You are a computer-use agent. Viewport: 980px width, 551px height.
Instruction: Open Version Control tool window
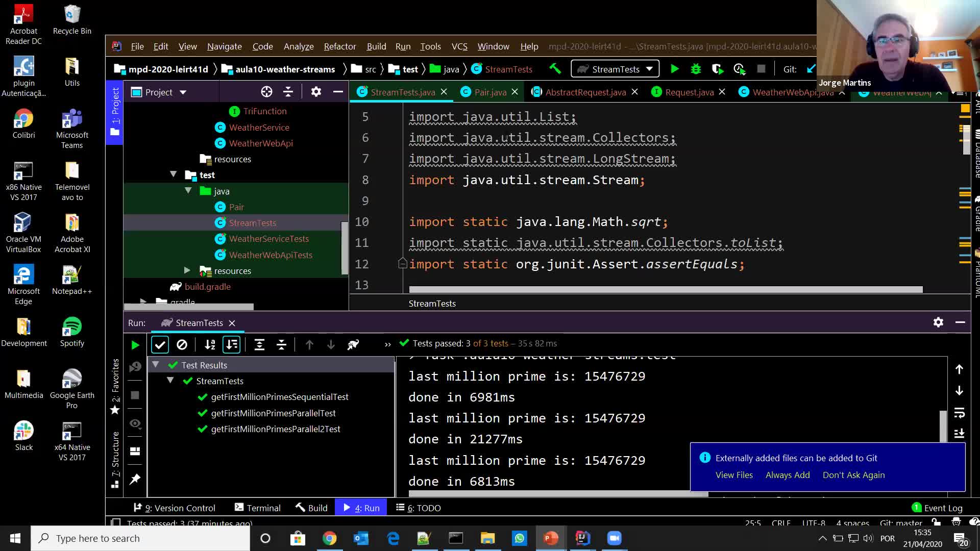(175, 508)
